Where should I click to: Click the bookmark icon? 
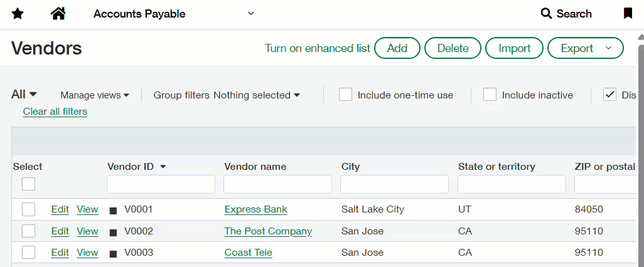coord(628,14)
